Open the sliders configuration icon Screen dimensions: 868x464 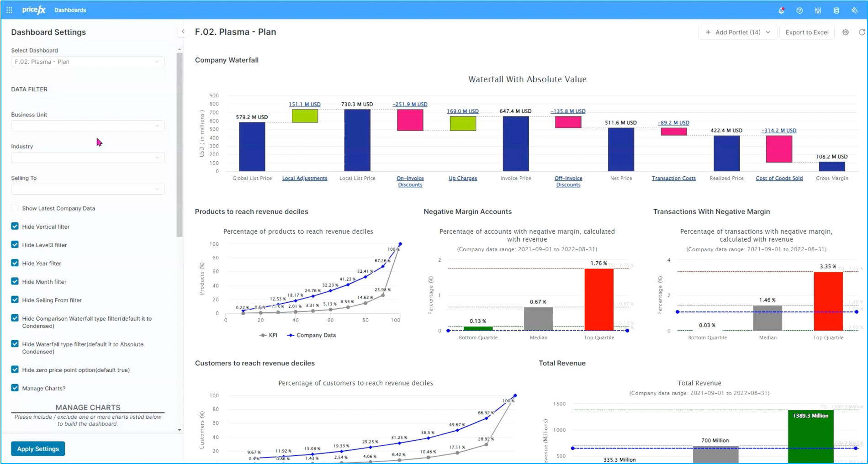click(x=818, y=11)
